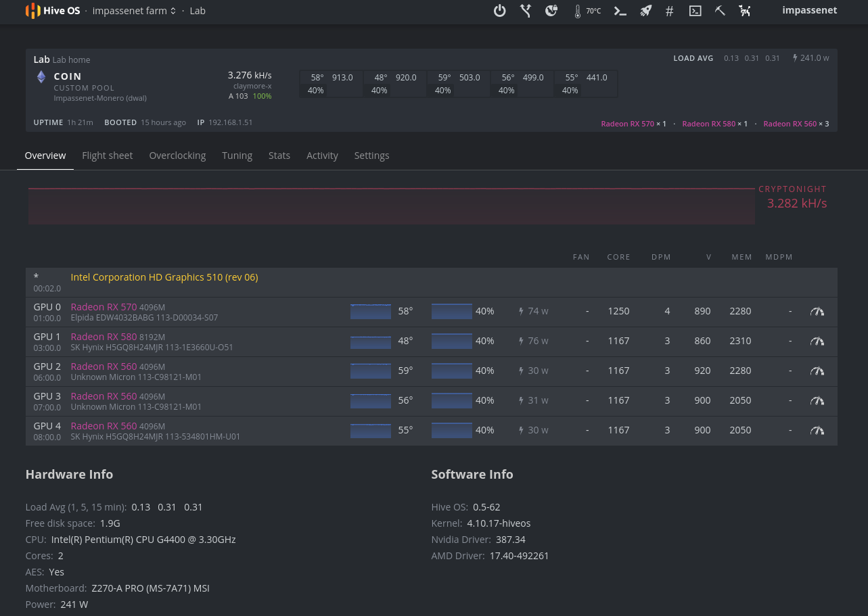Open the command prompt chevron icon
The height and width of the screenshot is (616, 868).
pos(620,11)
